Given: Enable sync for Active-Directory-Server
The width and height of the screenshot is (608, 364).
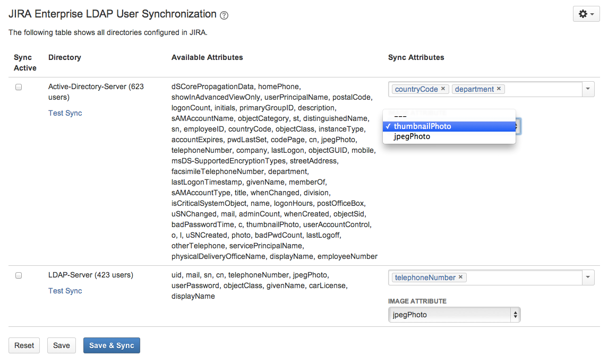Looking at the screenshot, I should 19,87.
